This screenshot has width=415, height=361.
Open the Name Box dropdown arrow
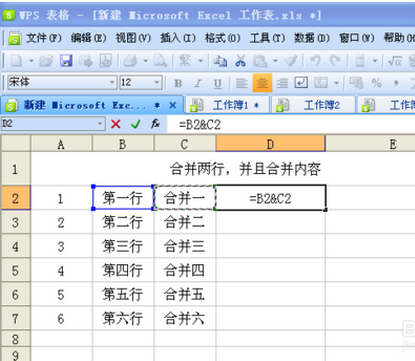click(x=100, y=124)
